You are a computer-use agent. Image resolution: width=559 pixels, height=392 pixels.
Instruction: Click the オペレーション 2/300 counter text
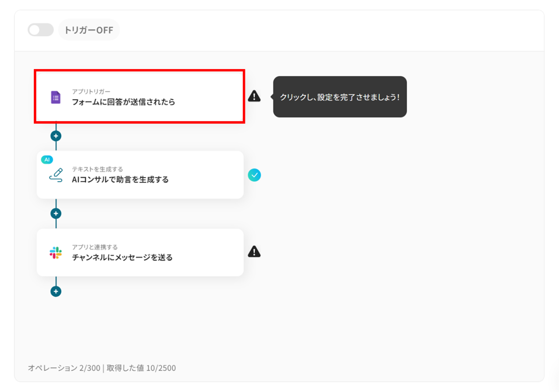pos(64,368)
